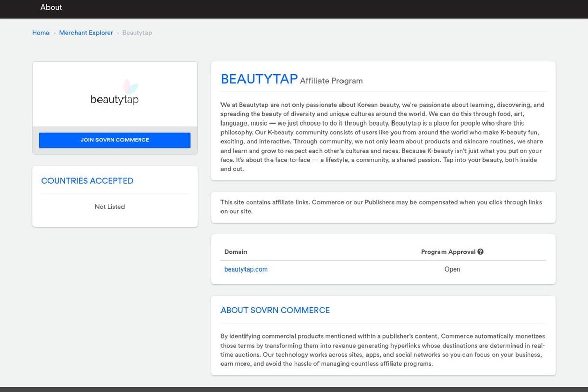Open Merchant Explorer breadcrumb link
The width and height of the screenshot is (588, 392).
(86, 33)
